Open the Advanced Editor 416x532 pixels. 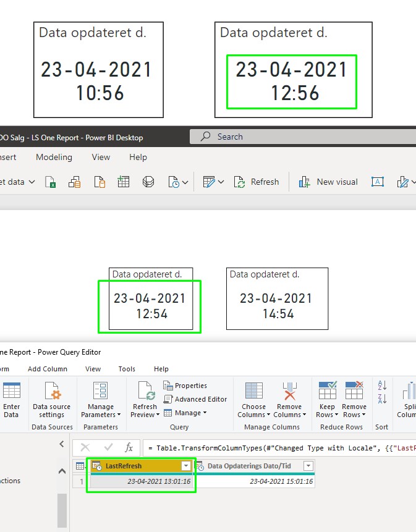[195, 399]
